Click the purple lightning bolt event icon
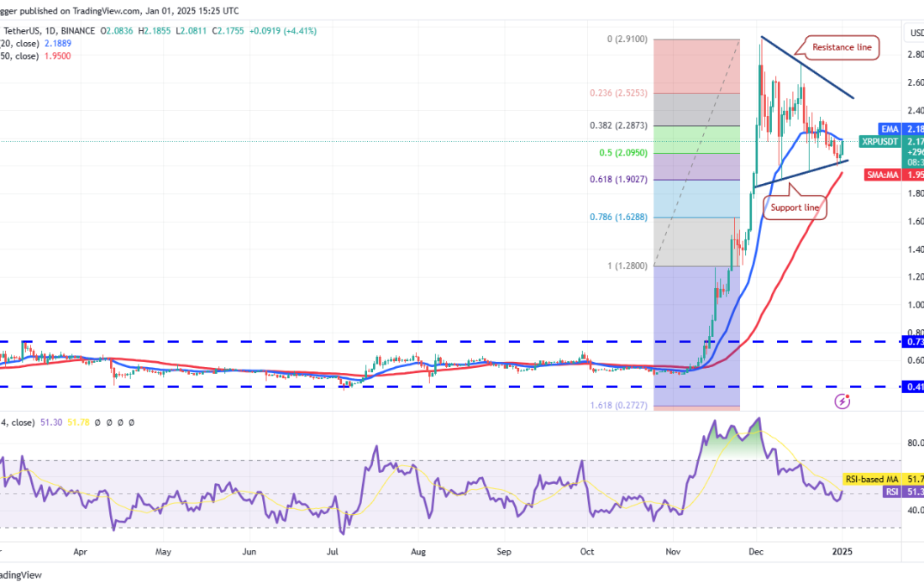 click(x=843, y=402)
